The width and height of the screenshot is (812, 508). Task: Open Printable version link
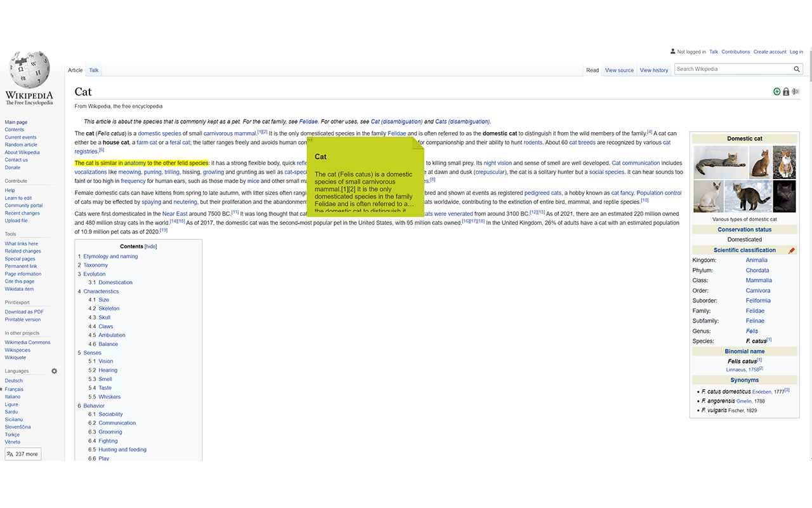tap(23, 319)
